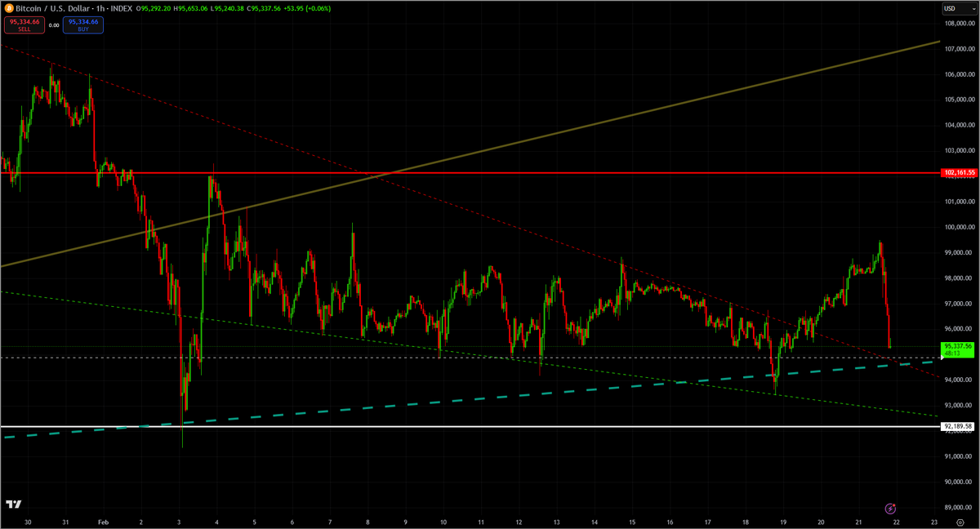This screenshot has width=980, height=529.
Task: Select the red 102,161.55 price label
Action: (x=958, y=173)
